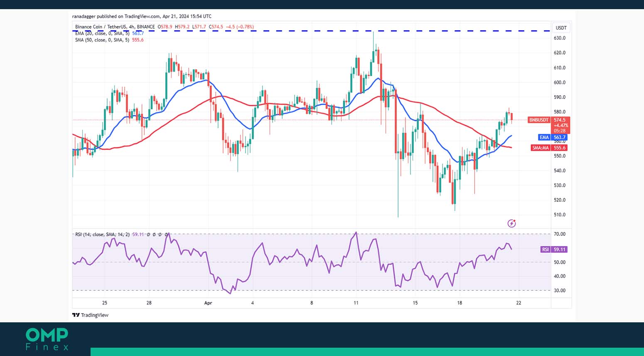Image resolution: width=644 pixels, height=356 pixels.
Task: Click the 59.11 RSI value tag on axis
Action: (560, 250)
